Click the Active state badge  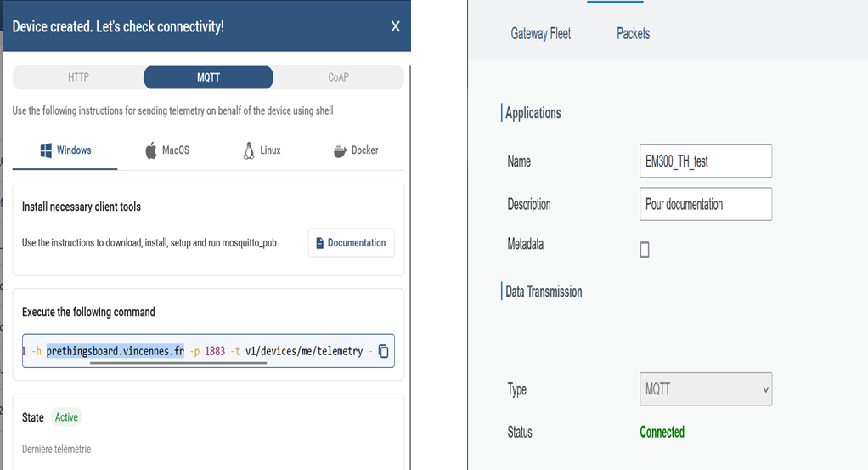click(66, 417)
